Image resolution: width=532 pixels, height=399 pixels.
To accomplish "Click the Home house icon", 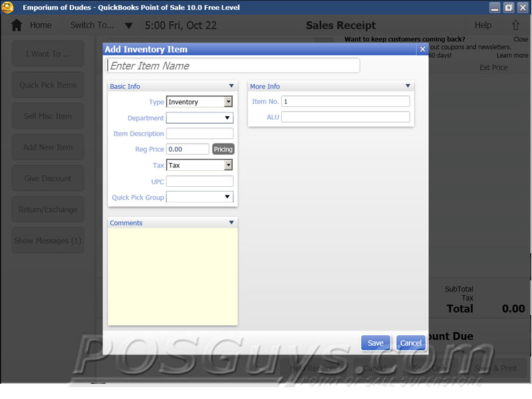I will coord(17,25).
